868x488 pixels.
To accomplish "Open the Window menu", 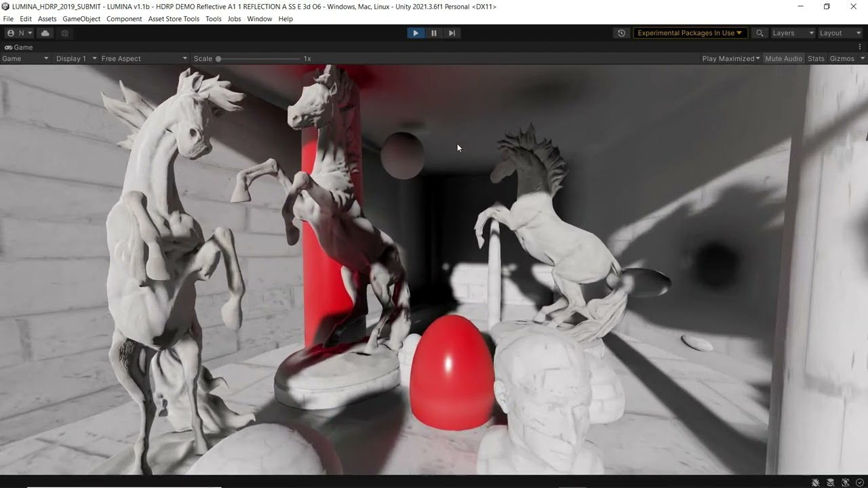I will coord(259,19).
